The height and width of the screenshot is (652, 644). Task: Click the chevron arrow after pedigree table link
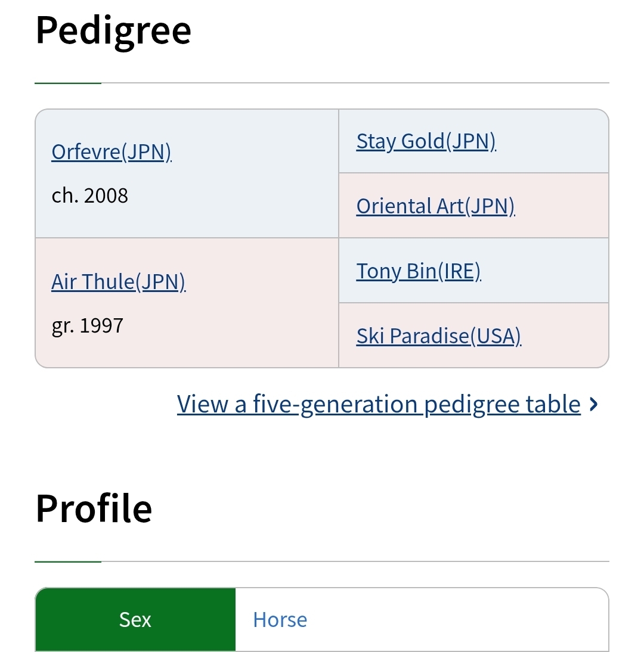593,405
